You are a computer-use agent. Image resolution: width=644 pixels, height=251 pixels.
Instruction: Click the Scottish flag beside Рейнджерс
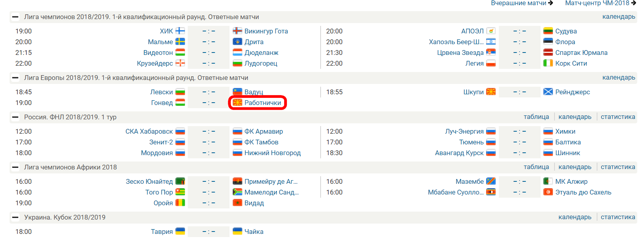[x=548, y=92]
